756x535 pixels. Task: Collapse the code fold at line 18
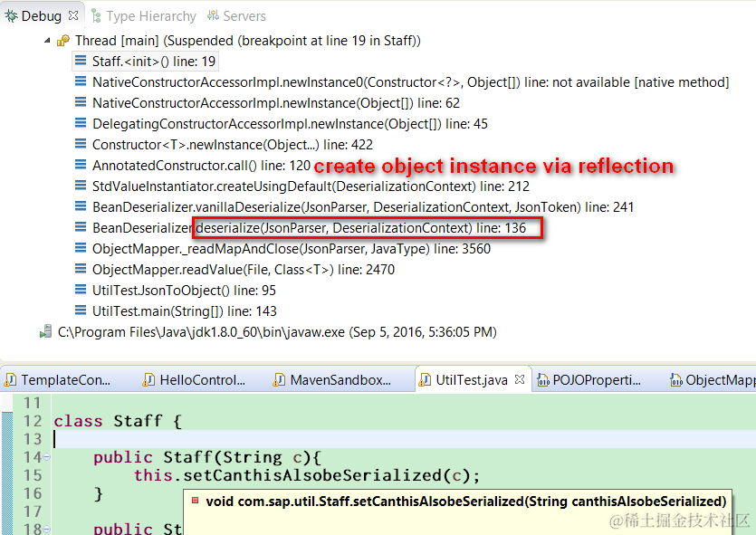(x=46, y=529)
